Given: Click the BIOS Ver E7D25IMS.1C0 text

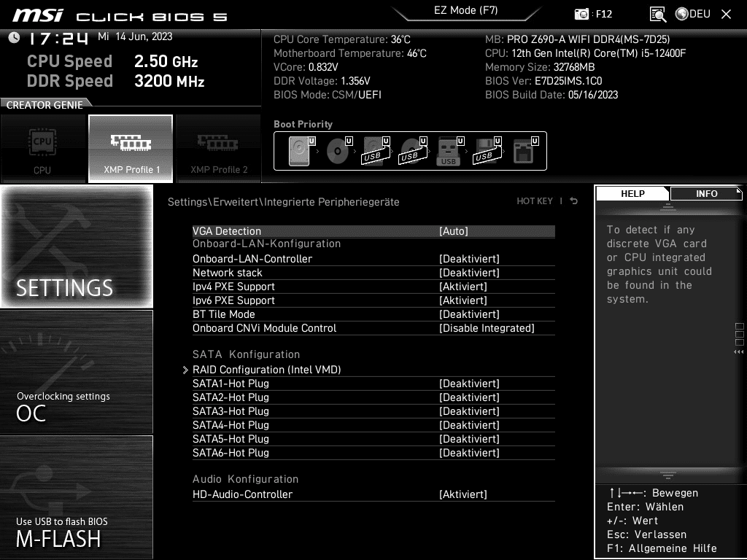Looking at the screenshot, I should point(543,80).
